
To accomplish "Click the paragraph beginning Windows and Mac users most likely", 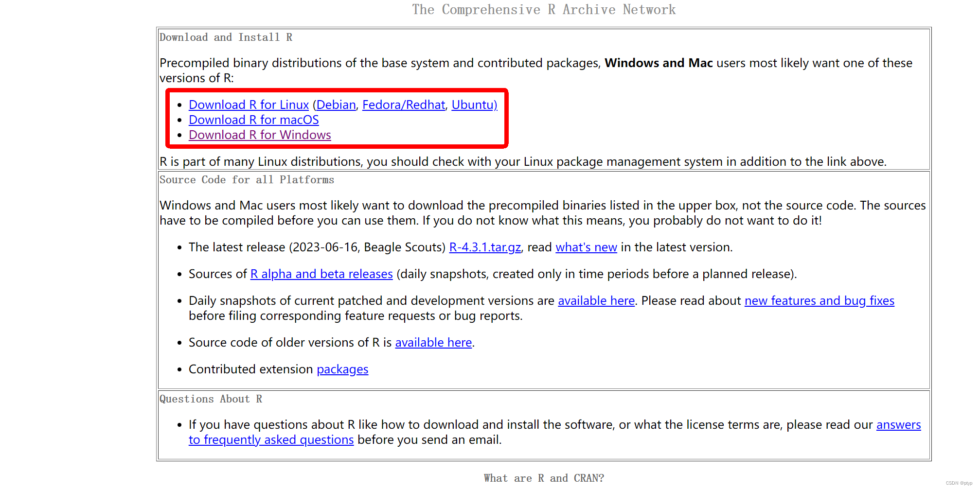I will point(543,213).
